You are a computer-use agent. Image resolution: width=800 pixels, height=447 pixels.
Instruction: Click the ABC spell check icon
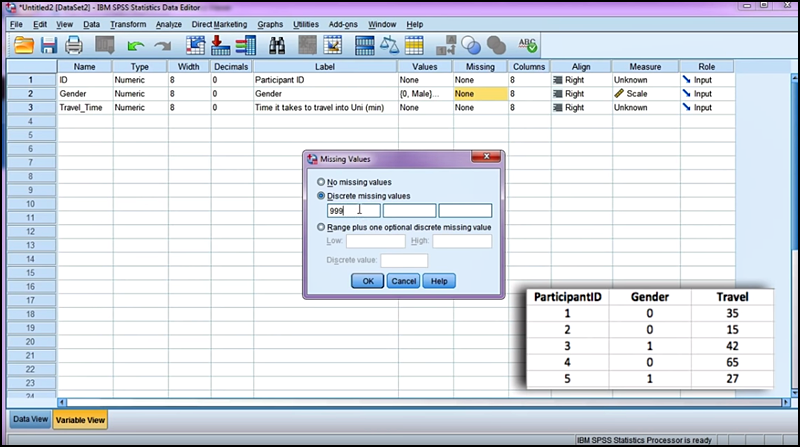pyautogui.click(x=528, y=45)
